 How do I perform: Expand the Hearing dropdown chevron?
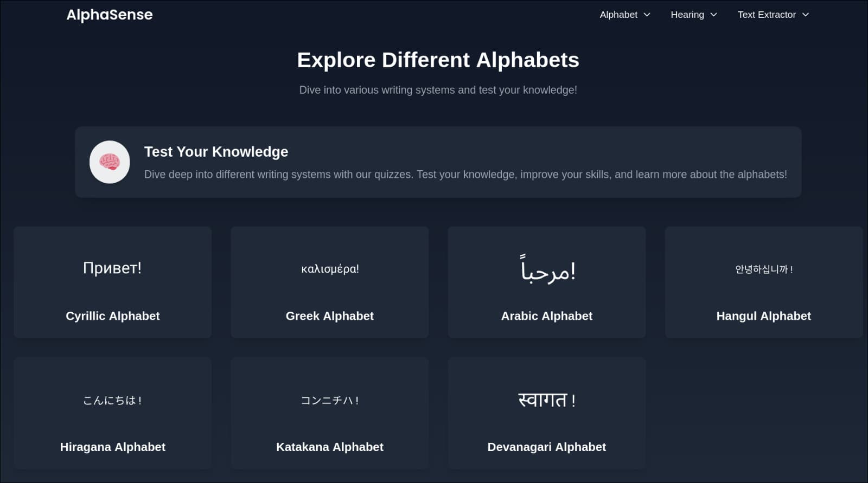tap(713, 15)
